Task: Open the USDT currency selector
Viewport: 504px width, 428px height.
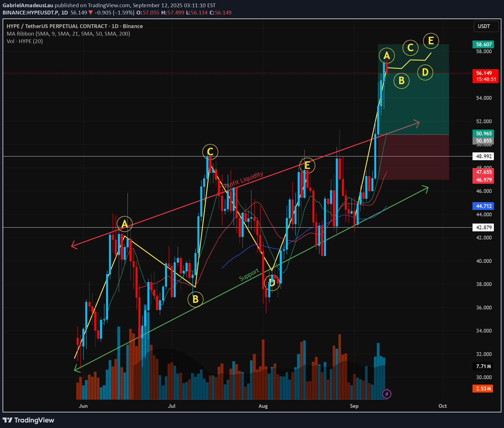Action: coord(486,26)
